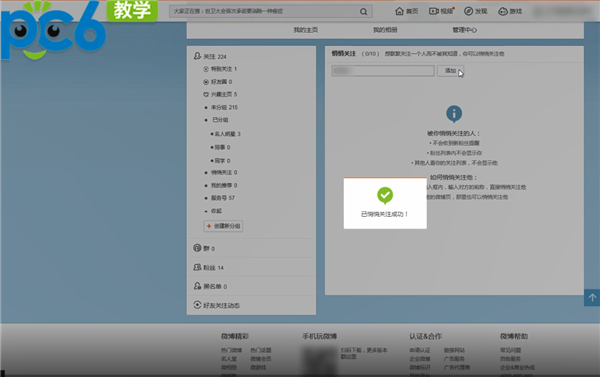600x377 pixels.
Task: Click the blue info icon
Action: coord(454,114)
